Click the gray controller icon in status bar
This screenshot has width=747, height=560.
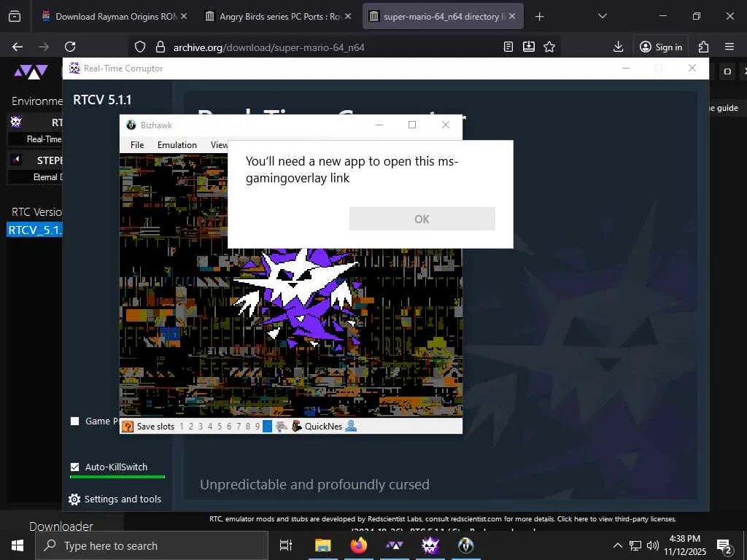(282, 426)
